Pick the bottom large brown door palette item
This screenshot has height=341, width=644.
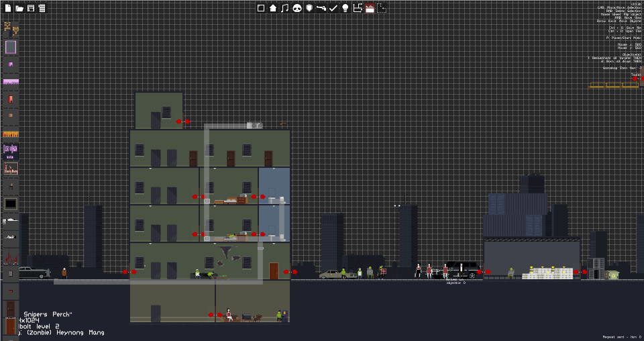pyautogui.click(x=11, y=326)
